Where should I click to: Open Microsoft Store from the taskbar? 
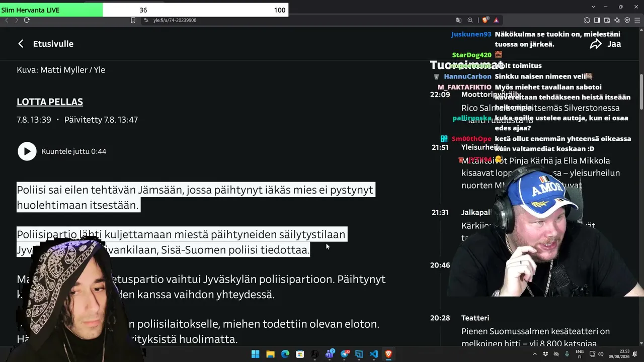point(300,354)
